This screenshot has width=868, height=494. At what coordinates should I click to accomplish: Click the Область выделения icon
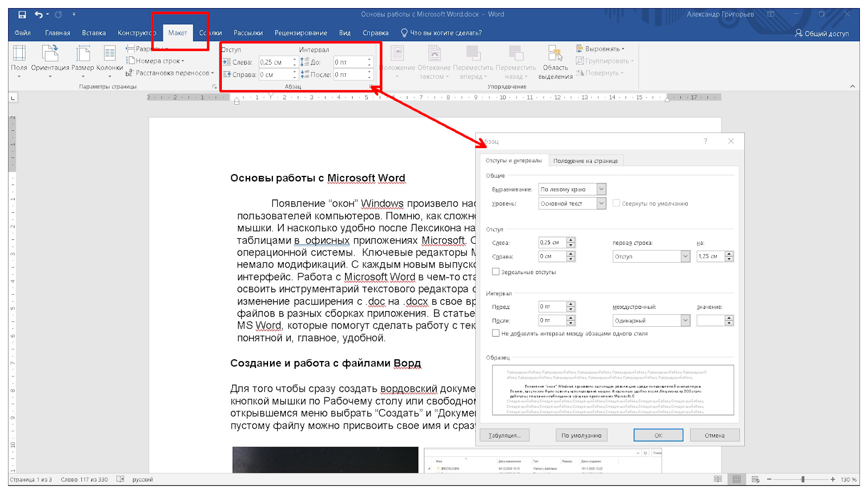(555, 54)
